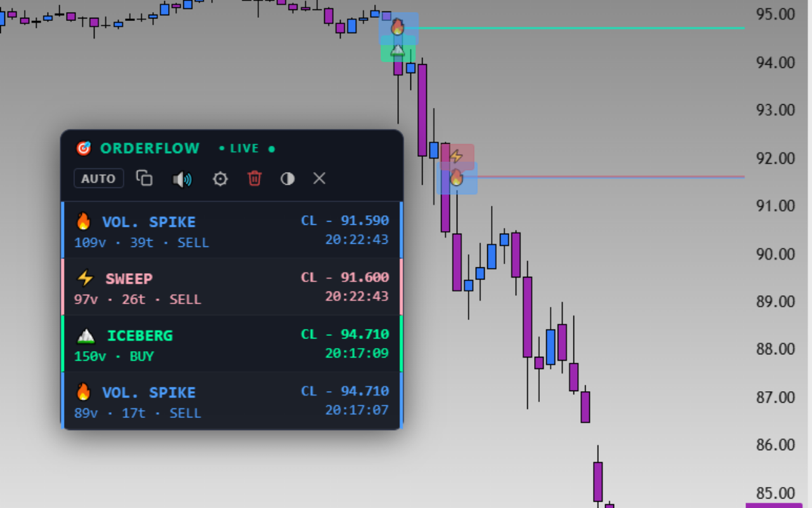Click the pink level line at 91.60
This screenshot has height=508, width=812.
coord(611,177)
